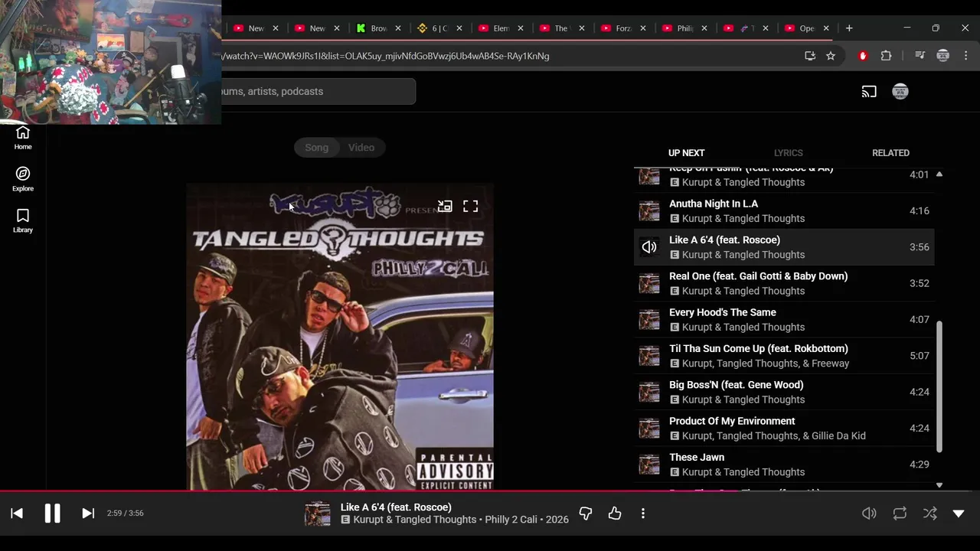Open a new browser tab

point(849,28)
